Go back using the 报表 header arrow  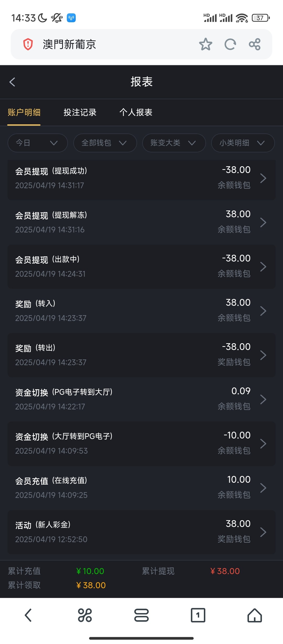pos(12,82)
